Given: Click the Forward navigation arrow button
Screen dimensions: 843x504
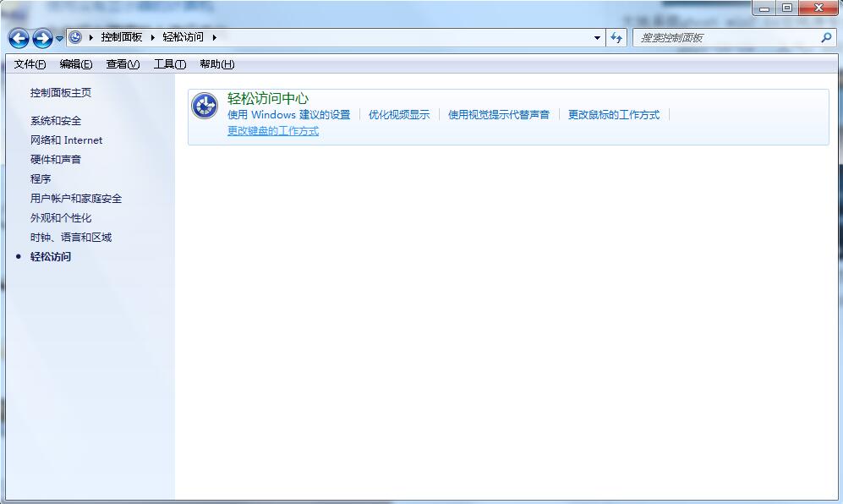Looking at the screenshot, I should (x=42, y=38).
